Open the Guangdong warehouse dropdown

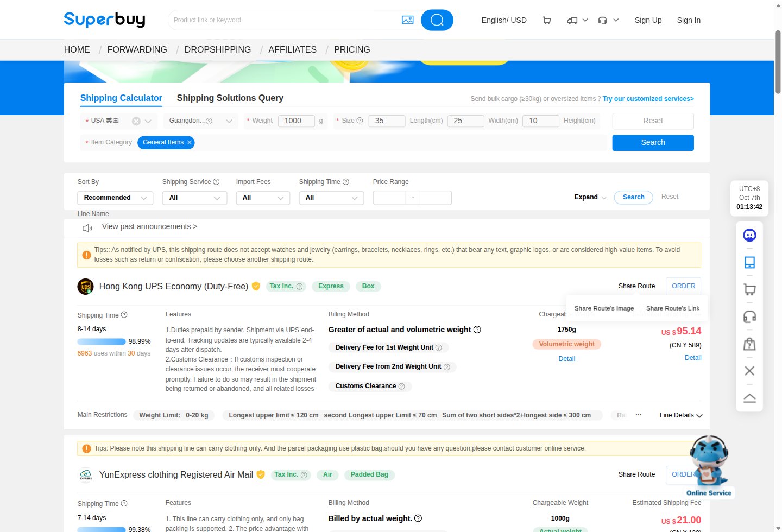[200, 121]
